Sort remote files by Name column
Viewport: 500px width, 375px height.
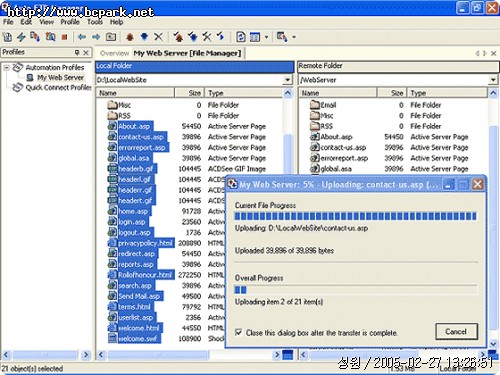pyautogui.click(x=338, y=93)
